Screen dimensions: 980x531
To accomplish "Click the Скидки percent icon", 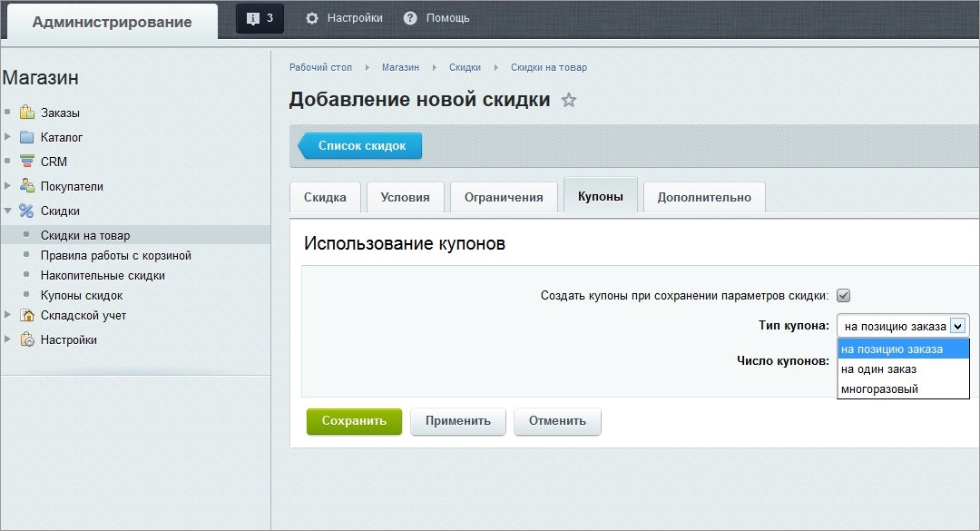I will [26, 211].
